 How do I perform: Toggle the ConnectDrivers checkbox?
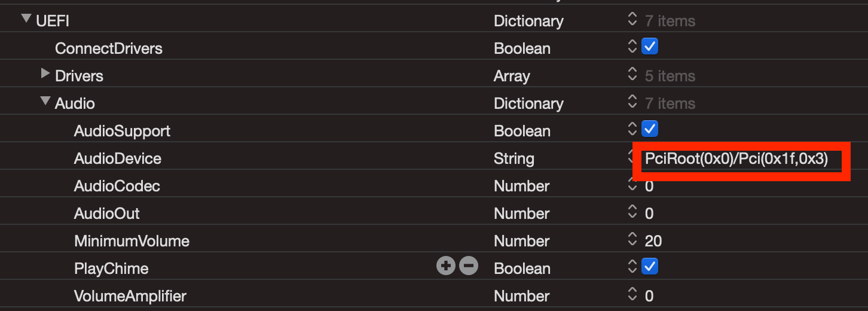650,47
